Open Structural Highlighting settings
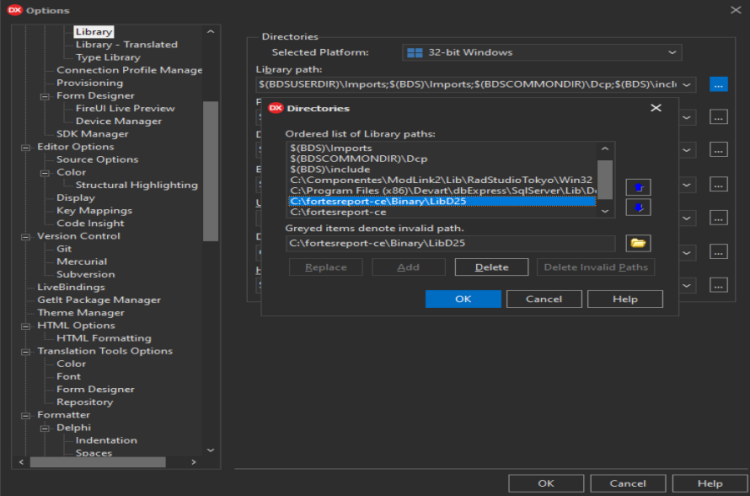Viewport: 750px width, 496px height. point(136,185)
